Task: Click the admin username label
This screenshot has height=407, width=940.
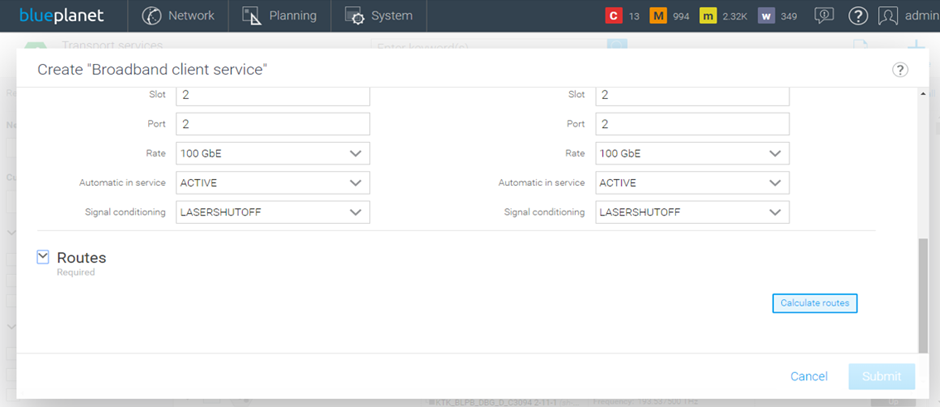Action: pyautogui.click(x=921, y=16)
